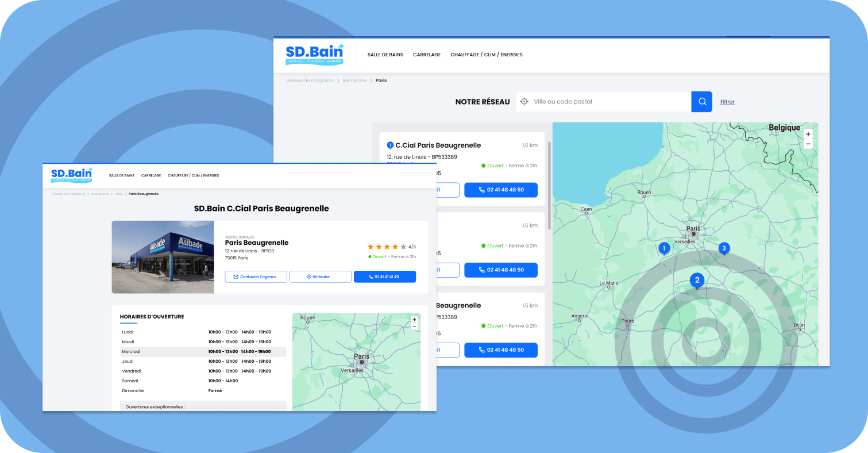Click the store list vertical scrollbar

point(549,185)
